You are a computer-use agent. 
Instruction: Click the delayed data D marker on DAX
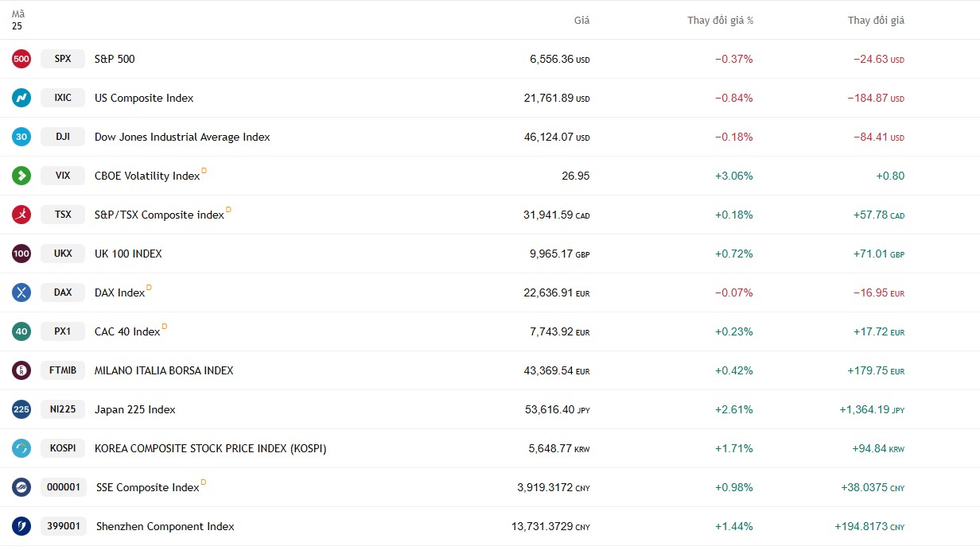tap(149, 288)
